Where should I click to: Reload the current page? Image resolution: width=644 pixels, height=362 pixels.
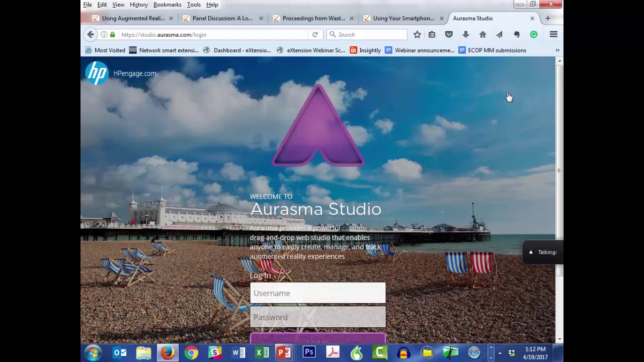pyautogui.click(x=315, y=35)
